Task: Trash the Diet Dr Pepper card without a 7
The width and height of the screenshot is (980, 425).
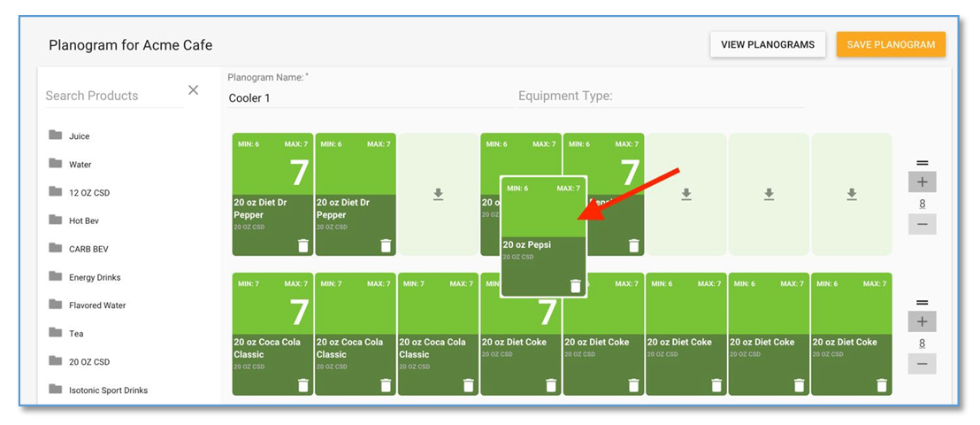Action: point(386,245)
